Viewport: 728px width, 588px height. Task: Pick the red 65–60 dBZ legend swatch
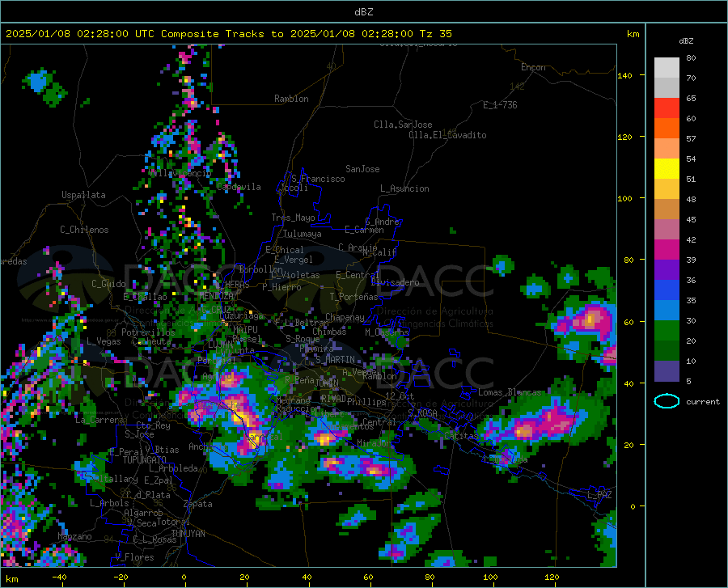pyautogui.click(x=667, y=108)
